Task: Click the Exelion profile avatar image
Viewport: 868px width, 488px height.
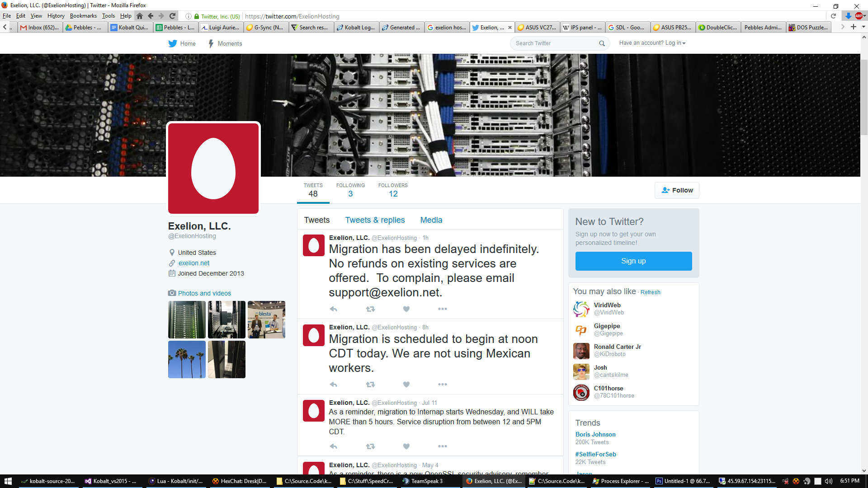Action: point(213,169)
